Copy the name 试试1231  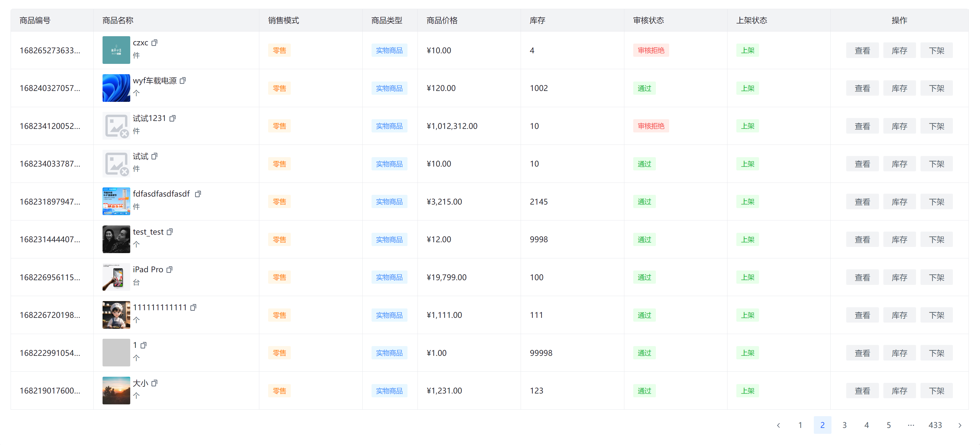pyautogui.click(x=172, y=119)
